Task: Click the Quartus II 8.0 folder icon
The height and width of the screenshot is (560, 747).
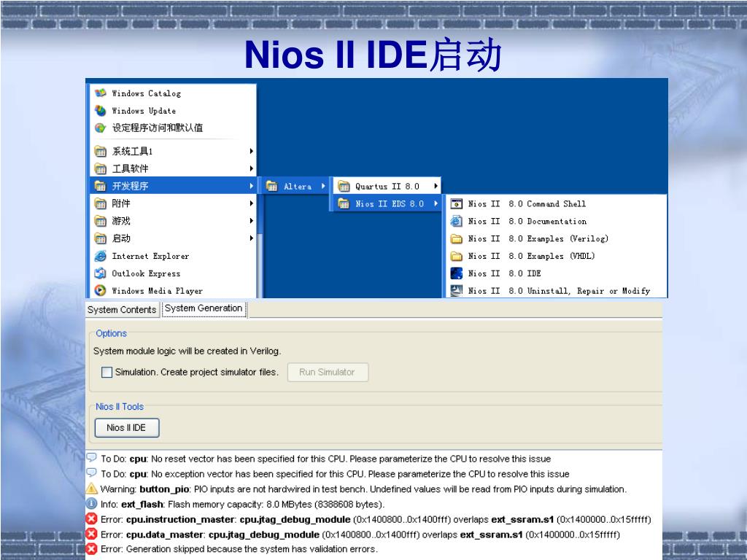Action: coord(344,186)
